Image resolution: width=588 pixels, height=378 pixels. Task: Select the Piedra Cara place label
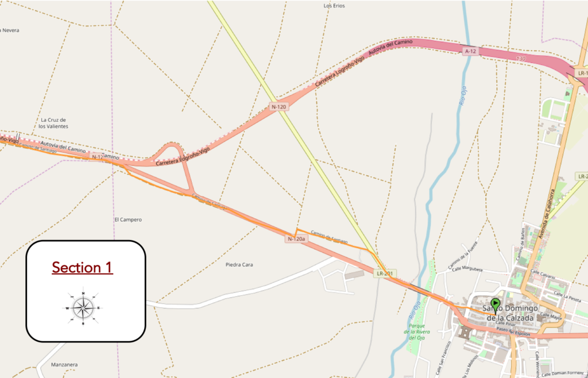(x=239, y=264)
